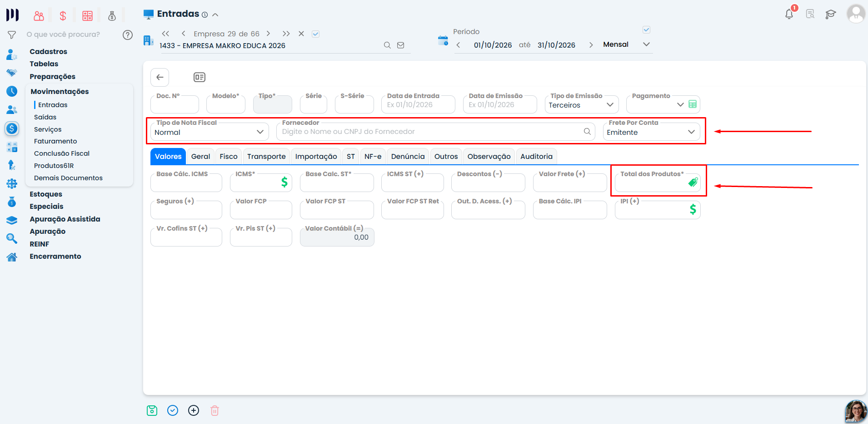Click the Doc. Nº input field
The image size is (868, 424).
click(x=175, y=105)
